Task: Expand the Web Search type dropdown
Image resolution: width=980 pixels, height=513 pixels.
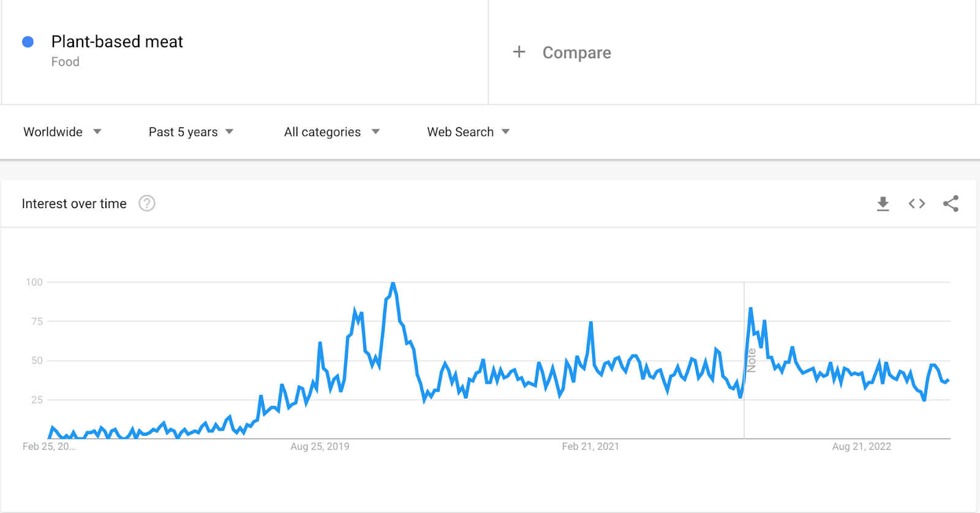Action: click(468, 132)
